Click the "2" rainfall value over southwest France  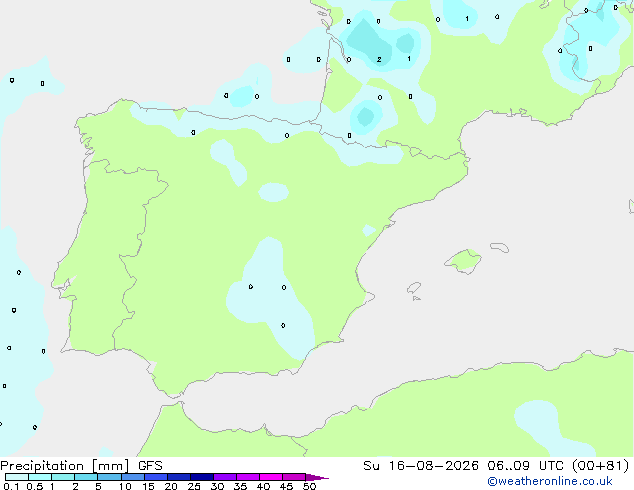point(379,59)
